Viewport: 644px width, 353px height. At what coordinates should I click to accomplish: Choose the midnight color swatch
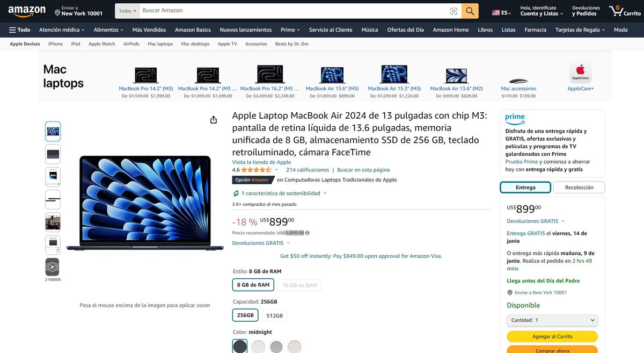240,347
